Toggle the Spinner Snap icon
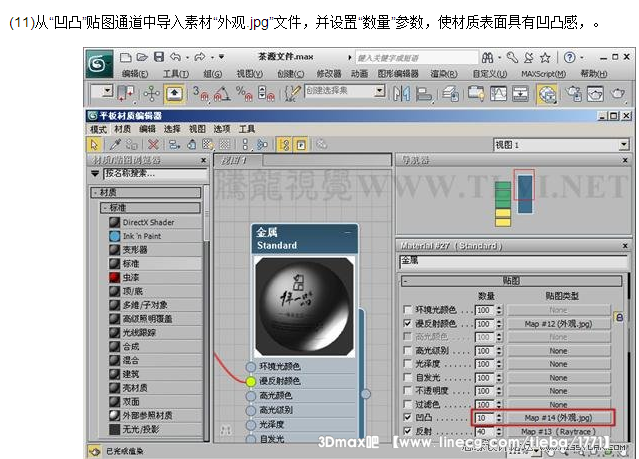 coord(267,94)
